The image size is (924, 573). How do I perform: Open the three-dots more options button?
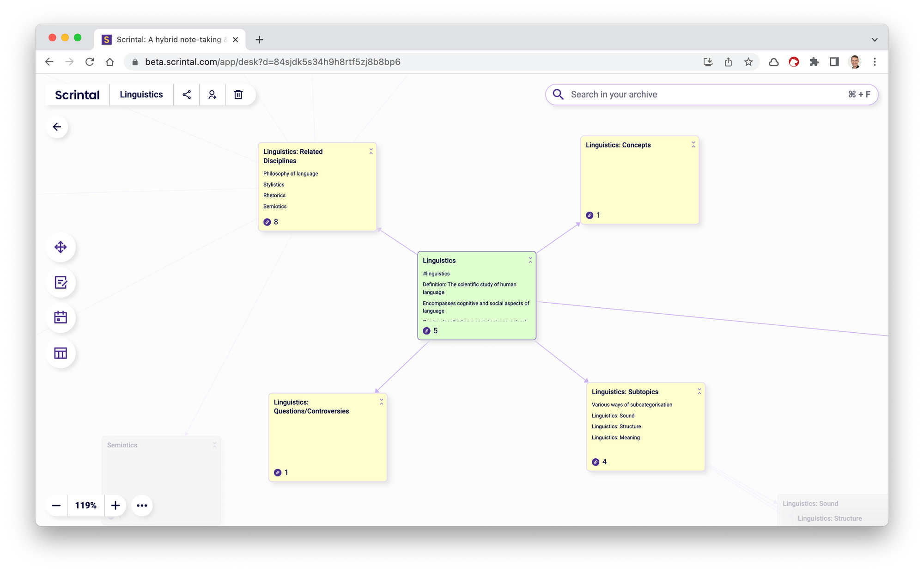coord(142,506)
